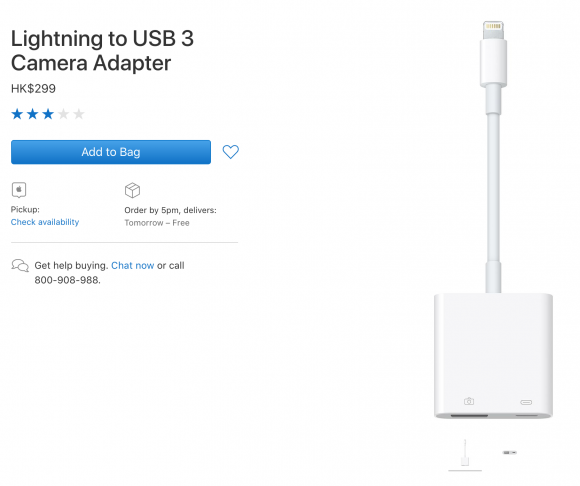The height and width of the screenshot is (486, 580).
Task: Select the full adapter thumbnail image
Action: [465, 453]
